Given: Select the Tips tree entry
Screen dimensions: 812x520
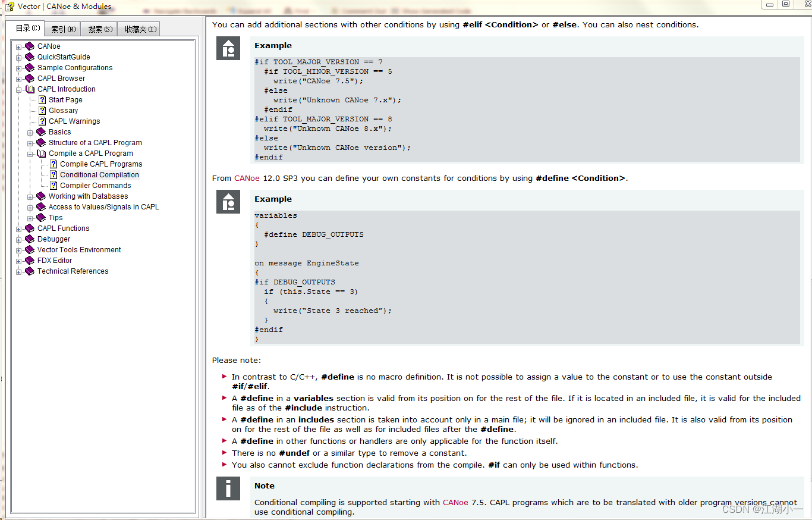Looking at the screenshot, I should click(55, 218).
